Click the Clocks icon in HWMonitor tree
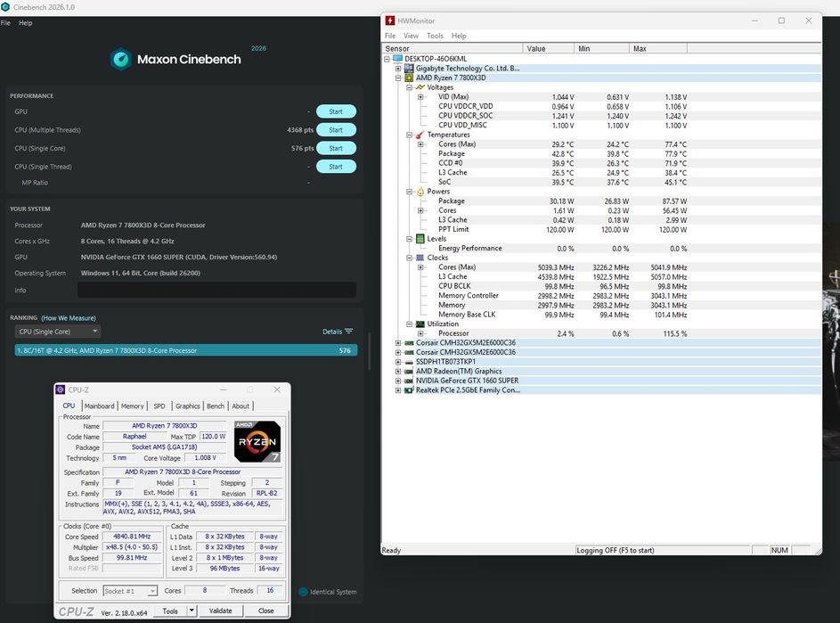Viewport: 840px width, 623px height. coord(420,258)
